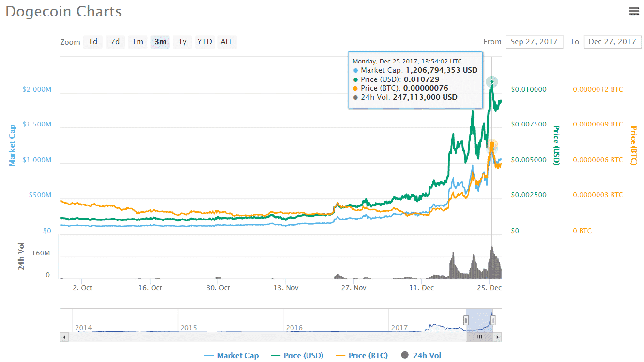Click the From date field

pyautogui.click(x=534, y=42)
